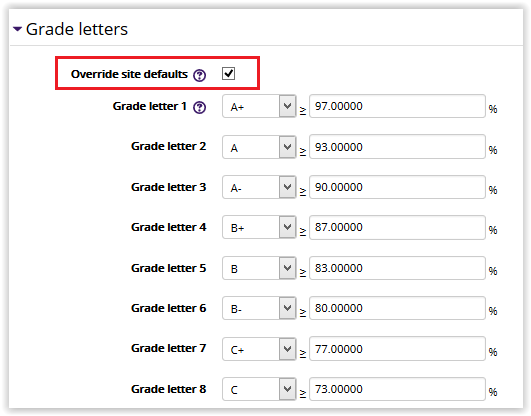
Task: Click the Grade letter 6 label
Action: point(169,308)
